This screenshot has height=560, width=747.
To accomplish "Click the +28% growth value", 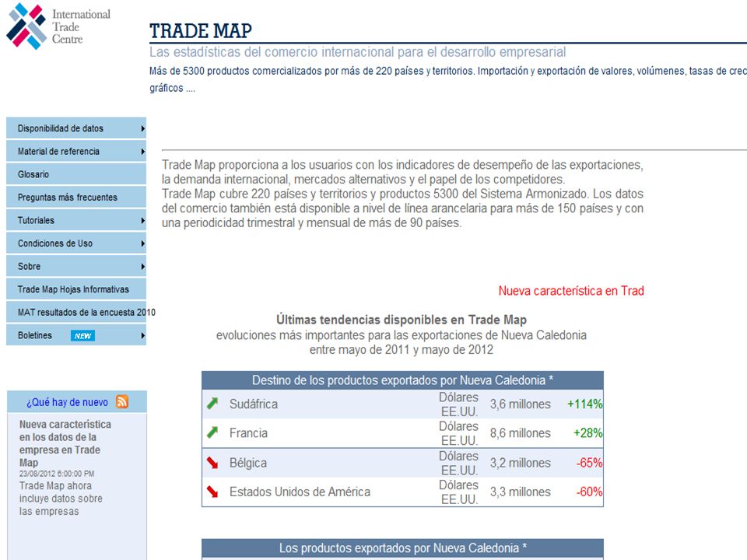I will coord(588,433).
